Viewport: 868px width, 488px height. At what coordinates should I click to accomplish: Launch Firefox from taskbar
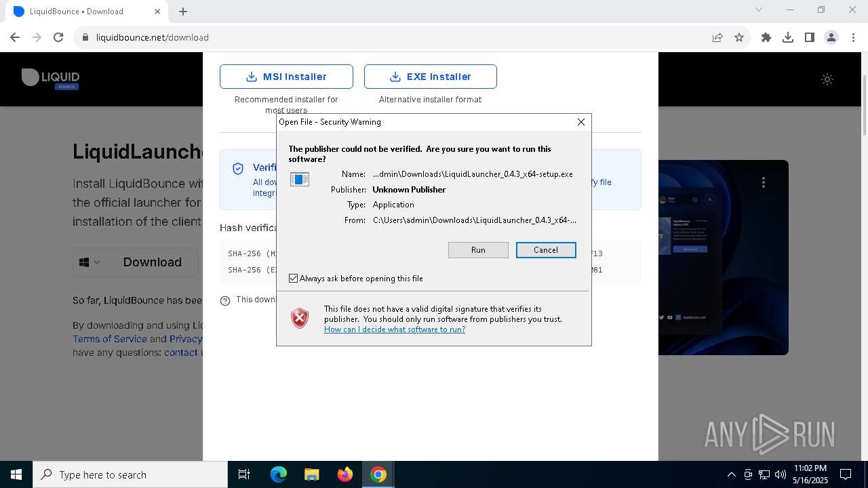(x=345, y=474)
